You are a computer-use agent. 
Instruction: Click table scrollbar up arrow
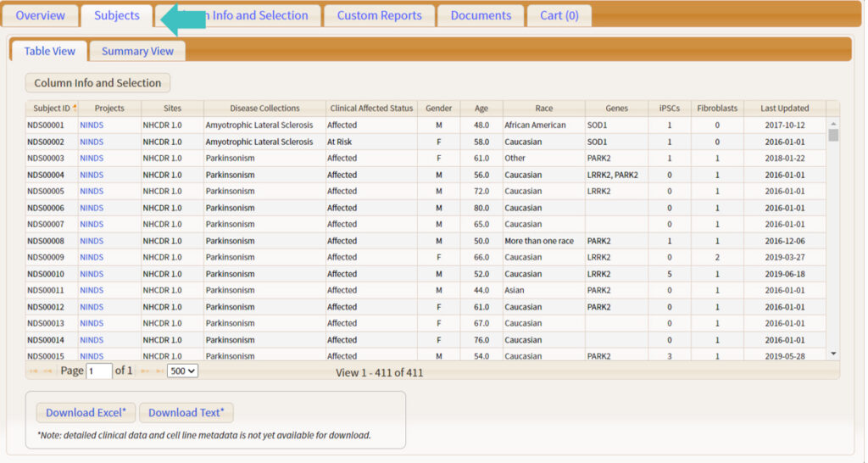(833, 124)
